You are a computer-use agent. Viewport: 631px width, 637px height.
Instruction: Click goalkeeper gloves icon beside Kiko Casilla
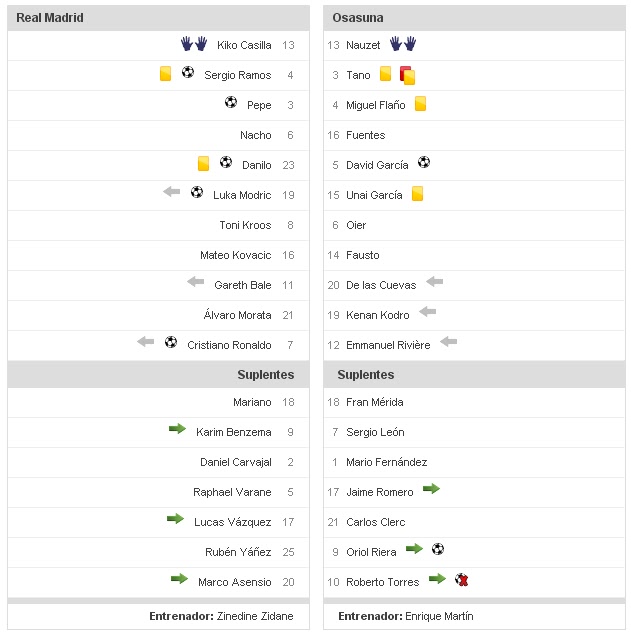[x=194, y=44]
